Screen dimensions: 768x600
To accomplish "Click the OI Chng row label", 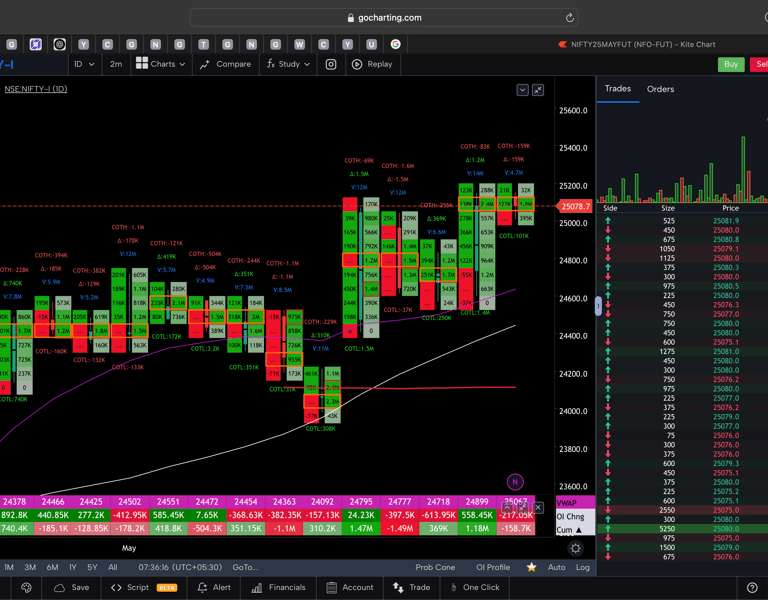I will (571, 516).
